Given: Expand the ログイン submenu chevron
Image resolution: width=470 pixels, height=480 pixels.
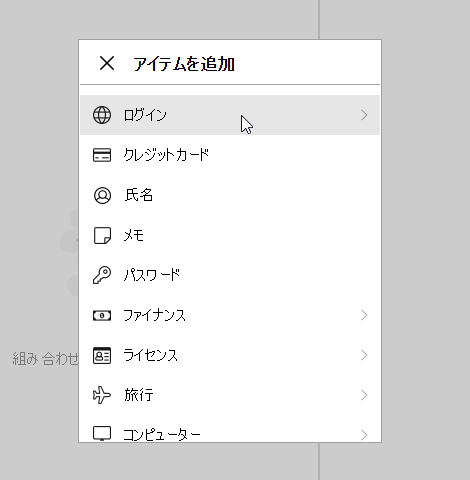Looking at the screenshot, I should [364, 115].
